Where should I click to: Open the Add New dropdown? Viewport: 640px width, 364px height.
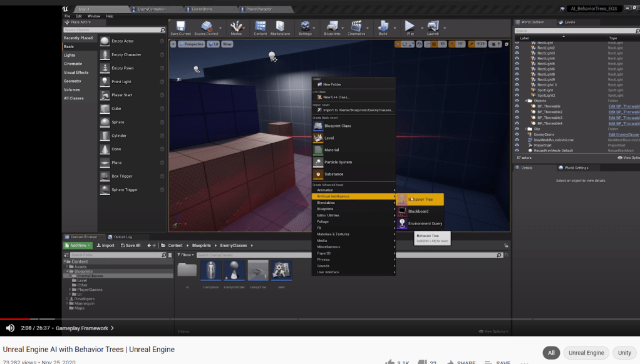click(x=78, y=246)
